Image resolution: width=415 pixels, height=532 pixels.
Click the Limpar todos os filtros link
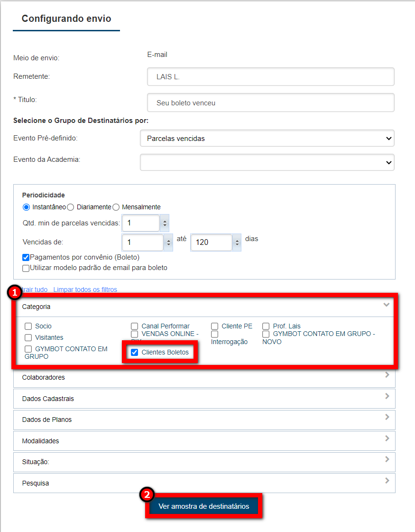pyautogui.click(x=85, y=289)
